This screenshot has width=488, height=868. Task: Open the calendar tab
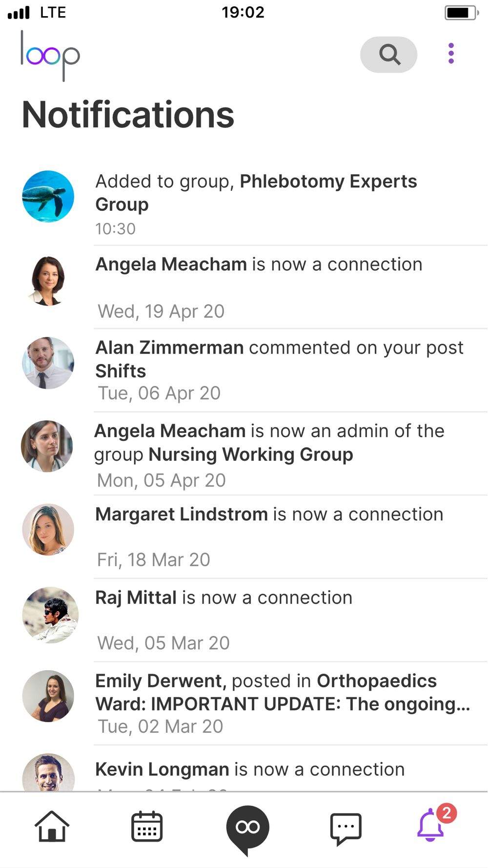coord(147,827)
